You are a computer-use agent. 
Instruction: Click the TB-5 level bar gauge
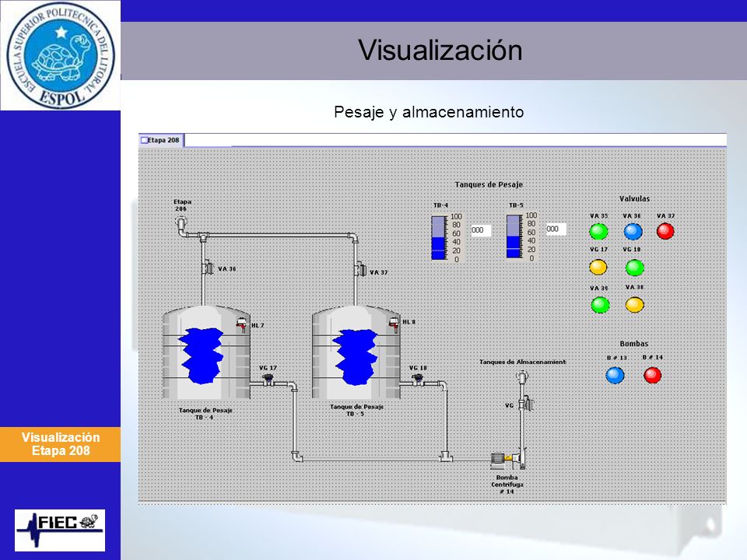(514, 236)
